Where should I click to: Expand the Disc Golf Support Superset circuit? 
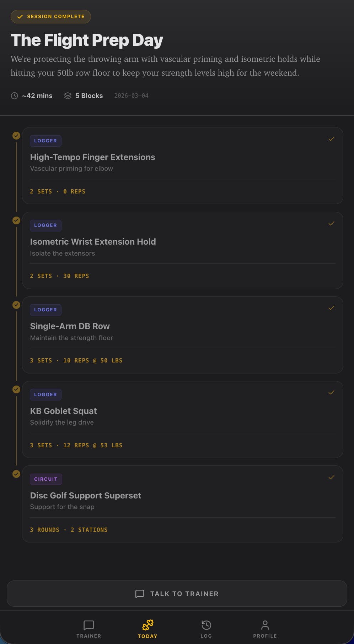(x=182, y=504)
